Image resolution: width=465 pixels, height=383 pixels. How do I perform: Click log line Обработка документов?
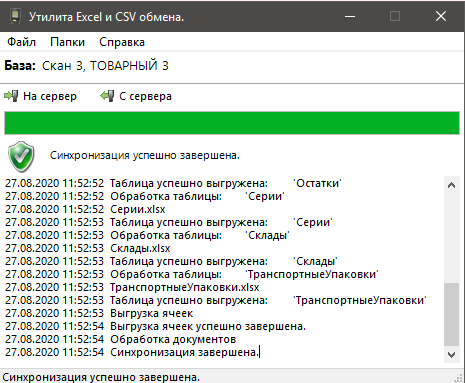(121, 339)
